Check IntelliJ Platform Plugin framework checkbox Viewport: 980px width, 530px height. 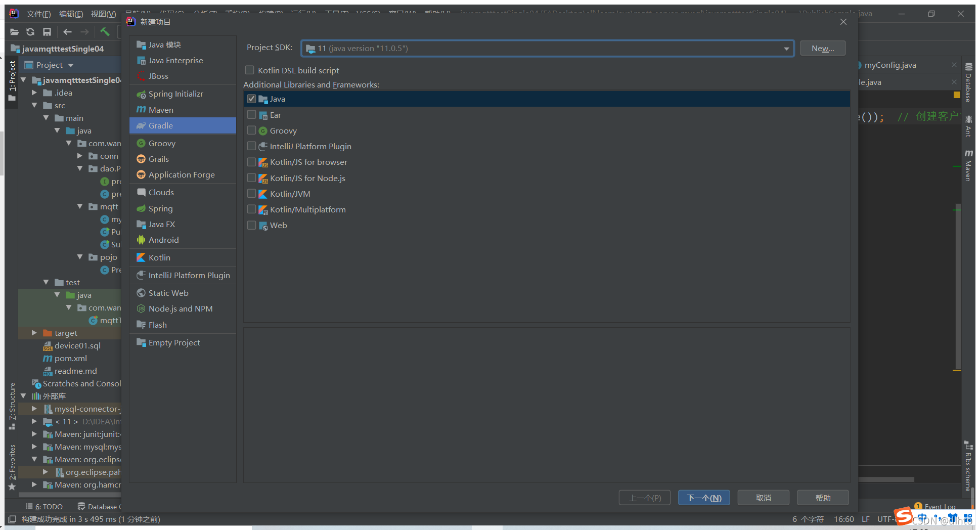[251, 146]
